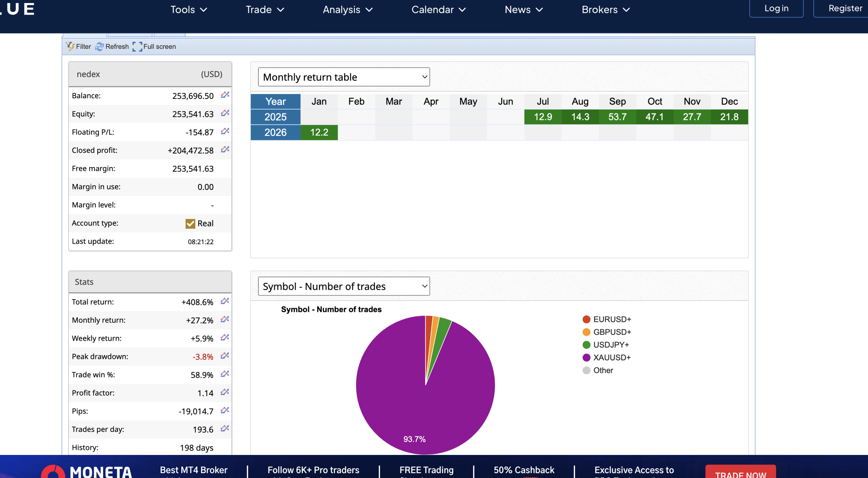Click the Refresh icon to reload stats

click(100, 46)
